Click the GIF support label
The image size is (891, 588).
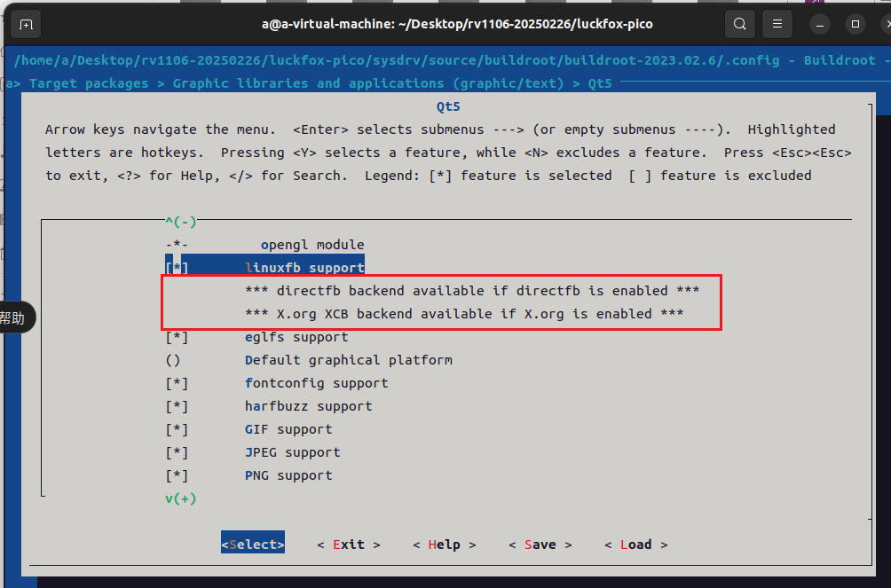point(288,429)
